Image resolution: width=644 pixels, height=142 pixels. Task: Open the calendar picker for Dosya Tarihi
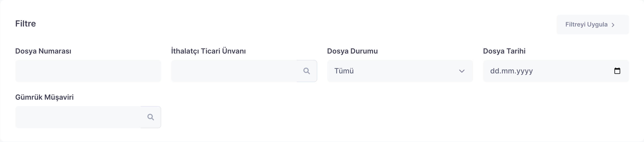click(617, 71)
